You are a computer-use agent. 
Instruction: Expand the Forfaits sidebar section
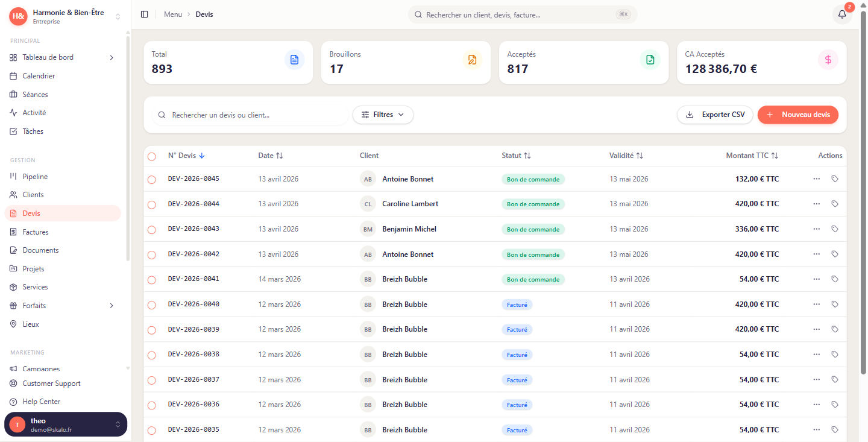(x=112, y=306)
